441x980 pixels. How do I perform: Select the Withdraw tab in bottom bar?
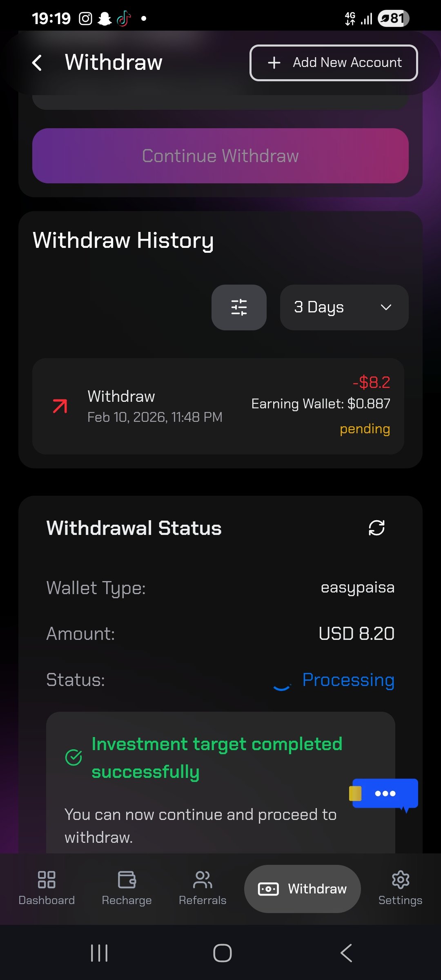303,889
